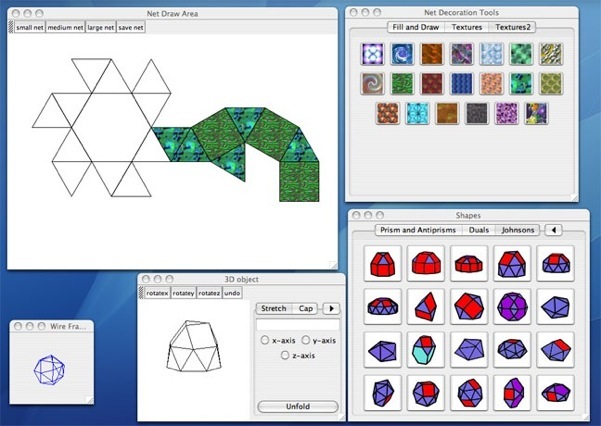The height and width of the screenshot is (426, 601).
Task: Choose the last shape in the bottom Shapes row
Action: tap(555, 393)
